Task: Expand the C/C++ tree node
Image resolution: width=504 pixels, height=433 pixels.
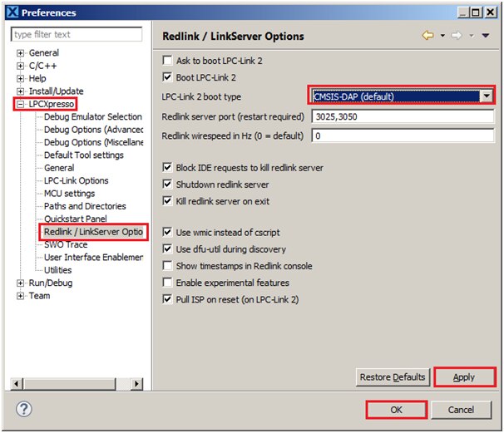Action: tap(20, 66)
